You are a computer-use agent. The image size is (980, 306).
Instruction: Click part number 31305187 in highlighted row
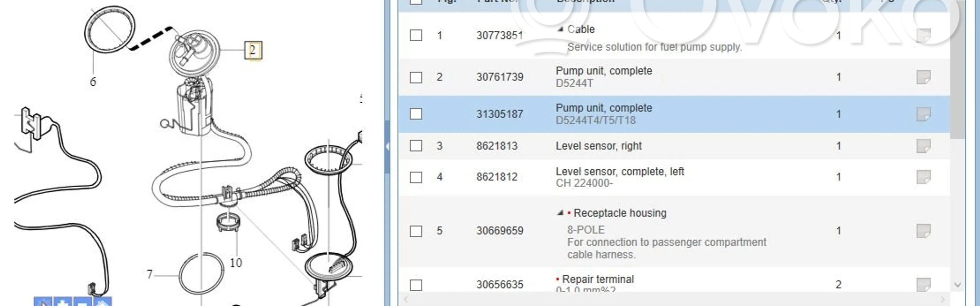coord(499,114)
